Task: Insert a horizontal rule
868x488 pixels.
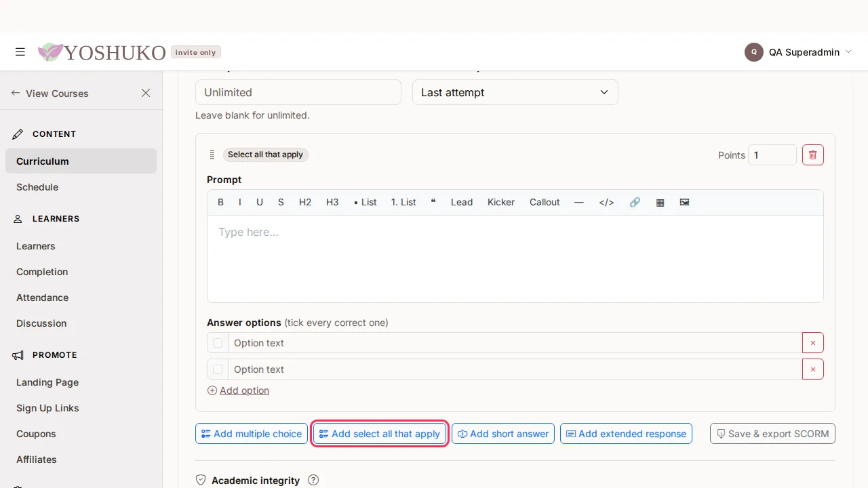Action: click(578, 202)
